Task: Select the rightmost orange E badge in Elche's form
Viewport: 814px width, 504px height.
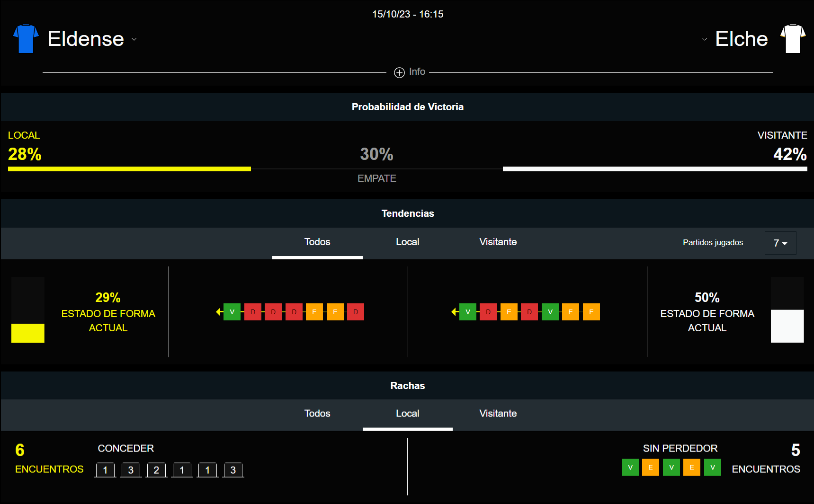Action: pyautogui.click(x=591, y=312)
